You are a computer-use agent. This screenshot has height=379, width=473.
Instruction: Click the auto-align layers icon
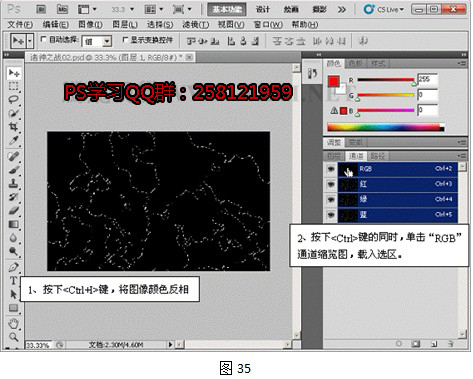363,41
